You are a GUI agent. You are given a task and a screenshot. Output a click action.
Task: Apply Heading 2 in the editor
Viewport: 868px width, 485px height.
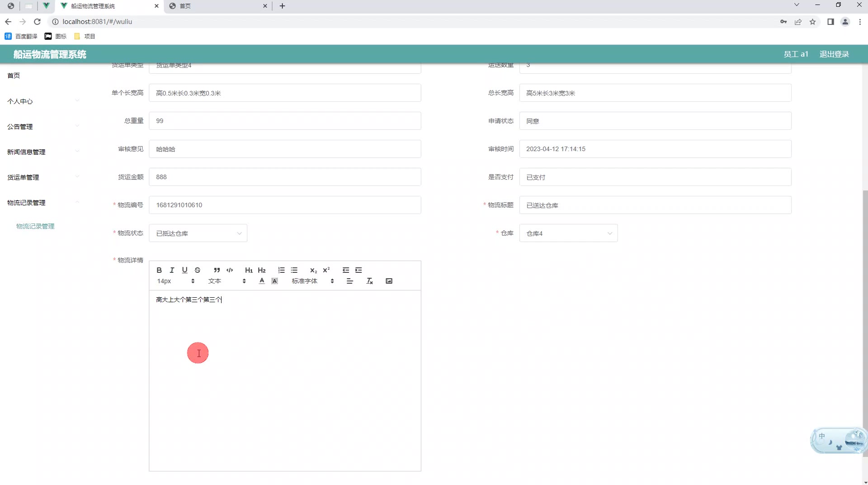[262, 270]
